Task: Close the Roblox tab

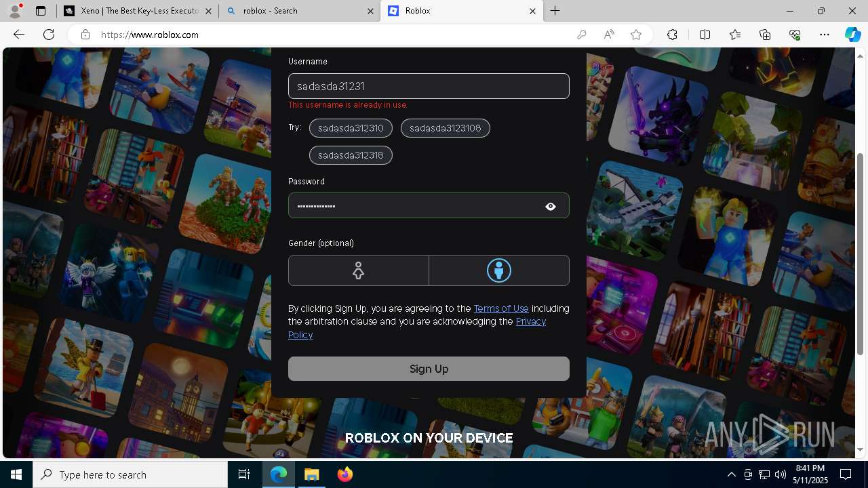Action: (x=532, y=11)
